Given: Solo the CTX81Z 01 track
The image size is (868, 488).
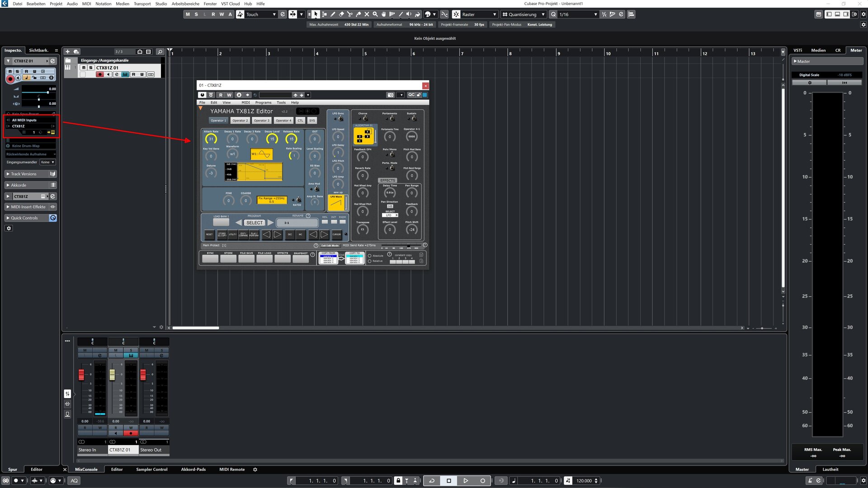Looking at the screenshot, I should coord(90,68).
